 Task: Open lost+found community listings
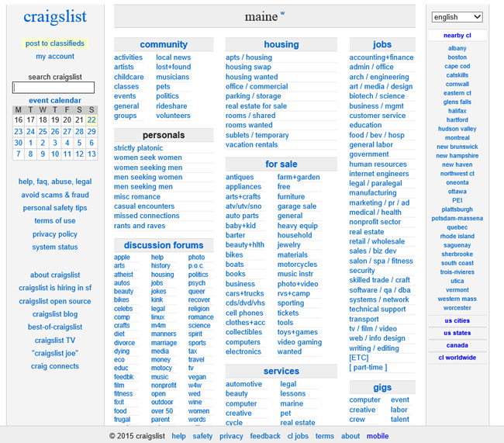pyautogui.click(x=173, y=67)
